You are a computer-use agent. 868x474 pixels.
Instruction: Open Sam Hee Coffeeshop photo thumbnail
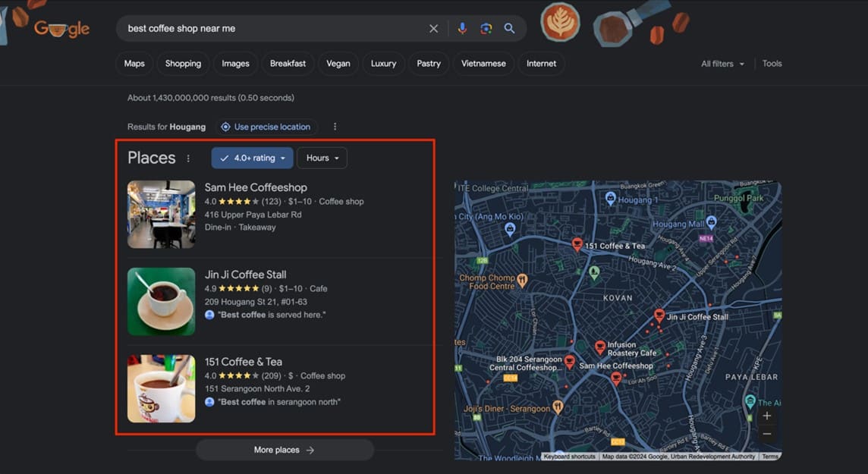(161, 214)
